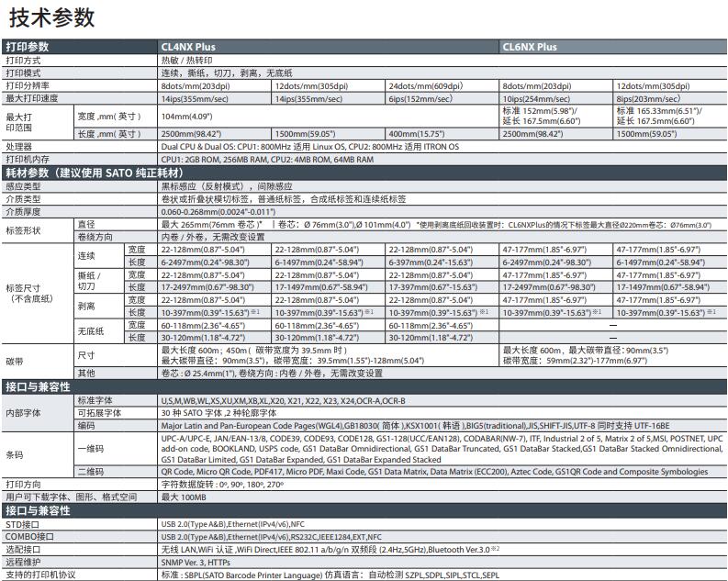Select the 6ips(152mm/sec) speed cell
The height and width of the screenshot is (581, 728).
point(417,98)
